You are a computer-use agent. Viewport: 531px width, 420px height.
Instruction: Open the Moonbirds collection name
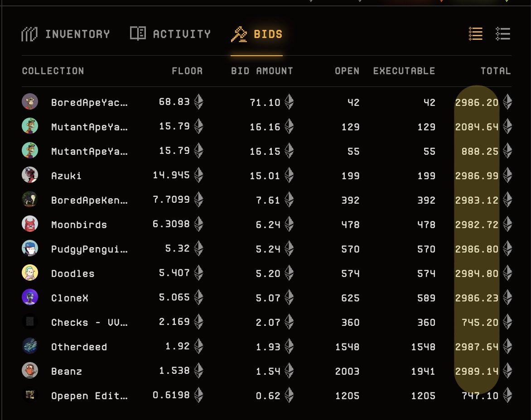(x=79, y=225)
